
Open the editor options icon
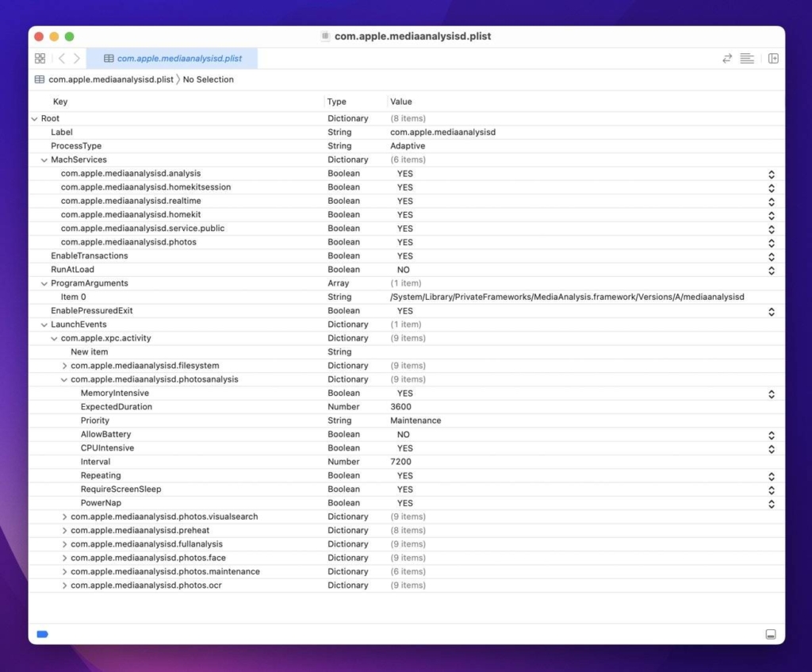[x=746, y=58]
